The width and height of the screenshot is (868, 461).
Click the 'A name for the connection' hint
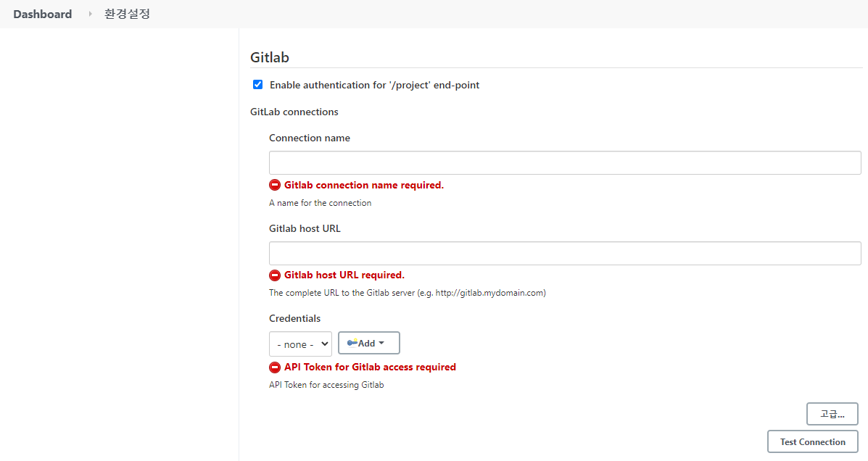(320, 203)
